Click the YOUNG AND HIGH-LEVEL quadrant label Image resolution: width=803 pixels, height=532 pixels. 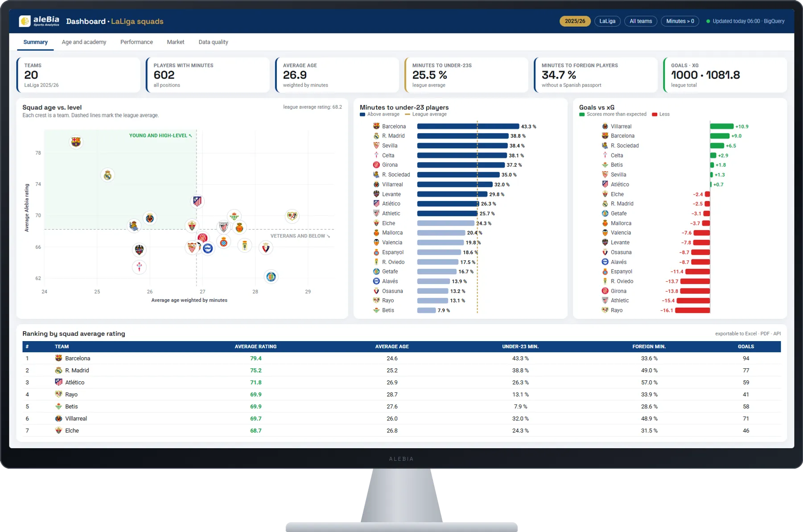[x=161, y=136]
